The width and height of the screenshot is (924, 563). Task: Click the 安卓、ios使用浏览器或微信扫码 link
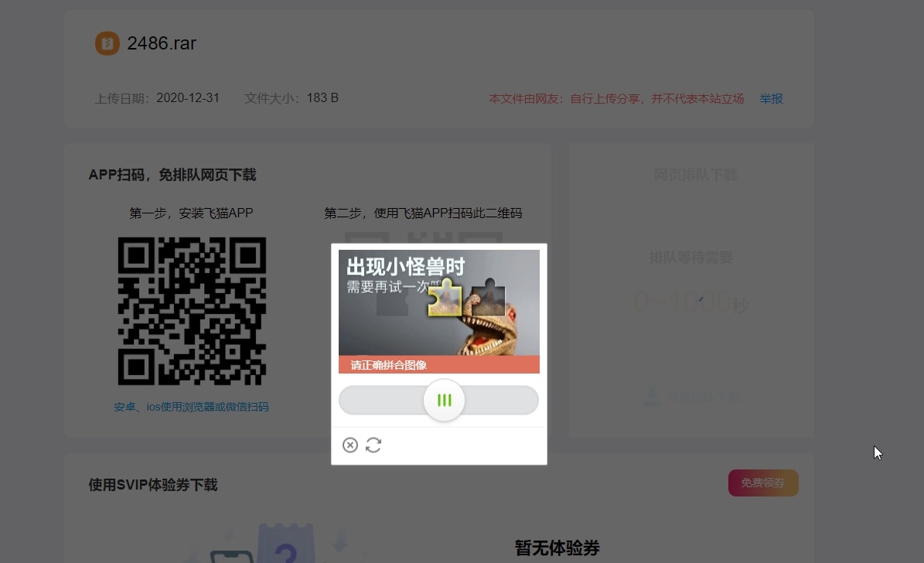pos(192,407)
